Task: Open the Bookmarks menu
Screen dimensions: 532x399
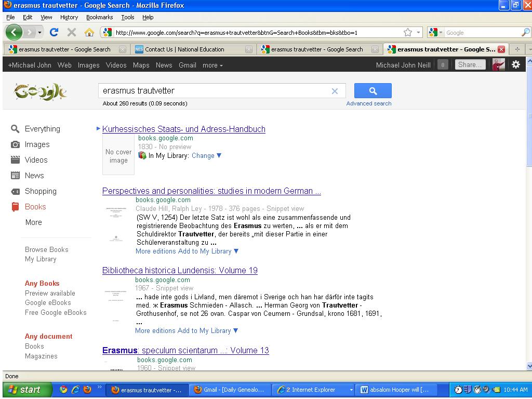Action: [99, 17]
